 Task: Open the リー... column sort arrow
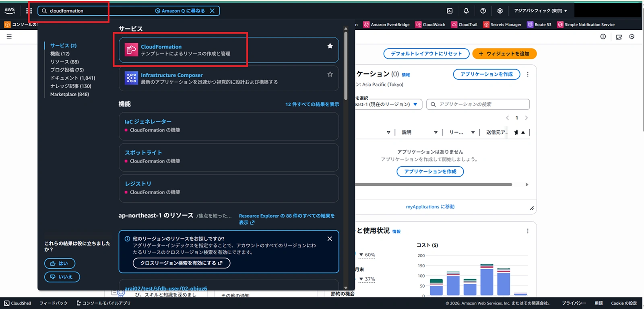473,132
